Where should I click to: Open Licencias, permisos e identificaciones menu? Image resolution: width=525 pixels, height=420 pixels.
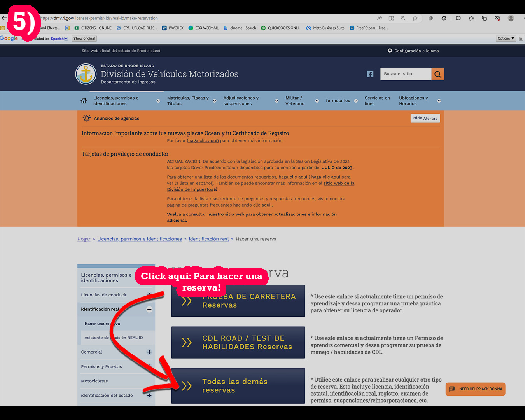126,101
